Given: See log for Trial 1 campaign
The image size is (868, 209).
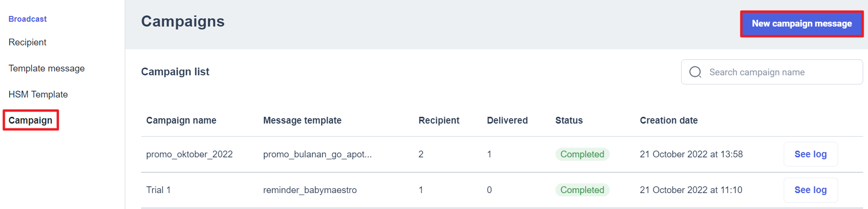Looking at the screenshot, I should point(811,190).
